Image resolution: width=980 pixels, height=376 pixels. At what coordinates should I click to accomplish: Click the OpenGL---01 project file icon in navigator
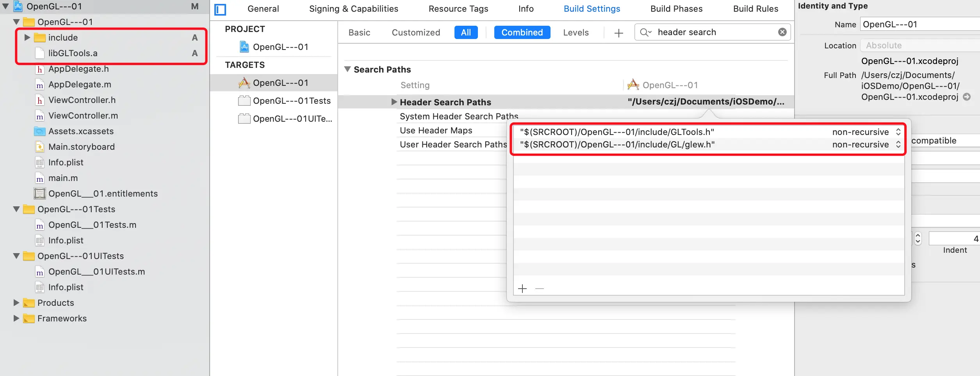pyautogui.click(x=18, y=6)
